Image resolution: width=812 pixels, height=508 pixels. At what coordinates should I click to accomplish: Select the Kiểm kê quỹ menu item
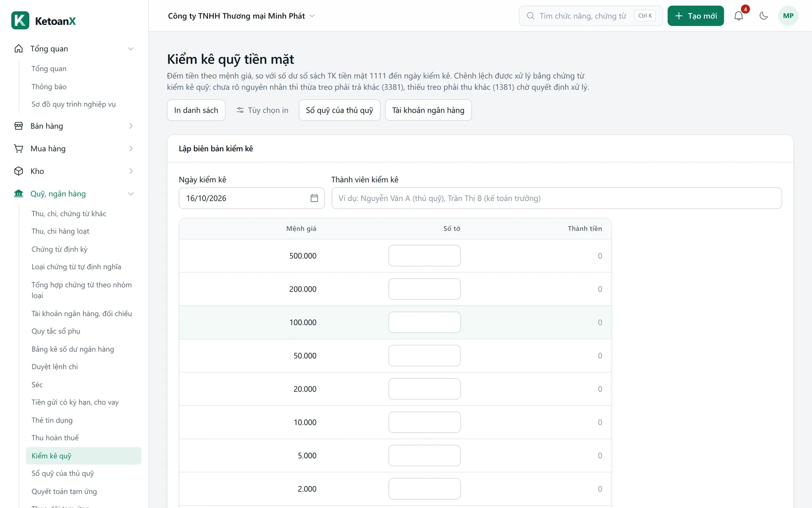(x=84, y=456)
